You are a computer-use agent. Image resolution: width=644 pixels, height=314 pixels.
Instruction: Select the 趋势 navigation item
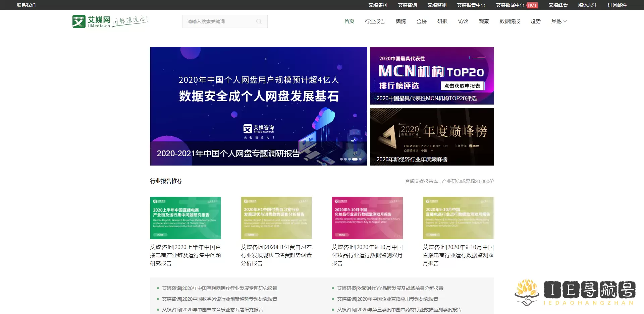point(536,21)
